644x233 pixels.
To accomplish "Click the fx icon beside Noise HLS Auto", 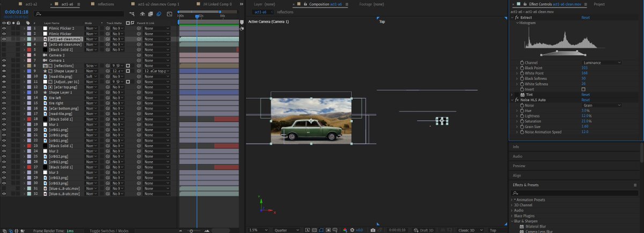I will click(x=517, y=100).
